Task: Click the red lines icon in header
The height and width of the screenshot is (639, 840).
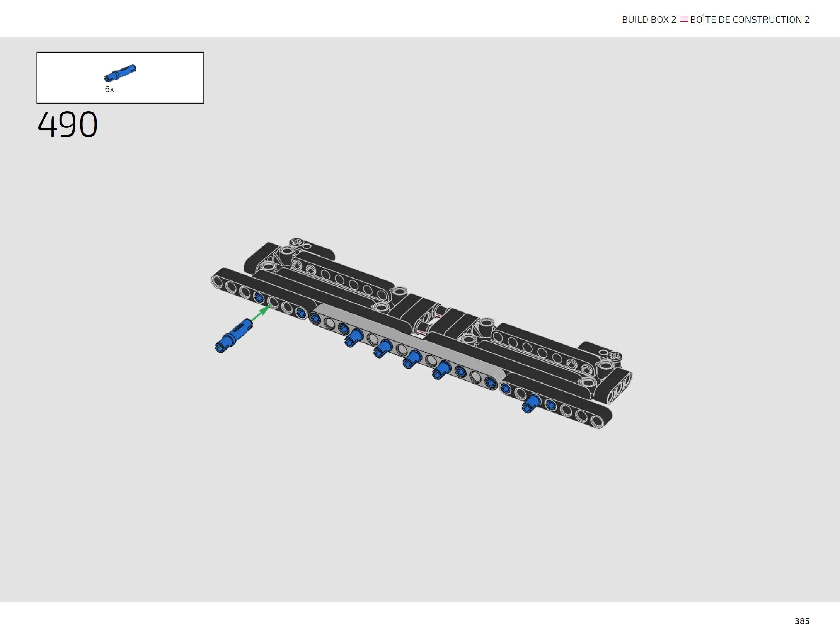Action: coord(684,19)
